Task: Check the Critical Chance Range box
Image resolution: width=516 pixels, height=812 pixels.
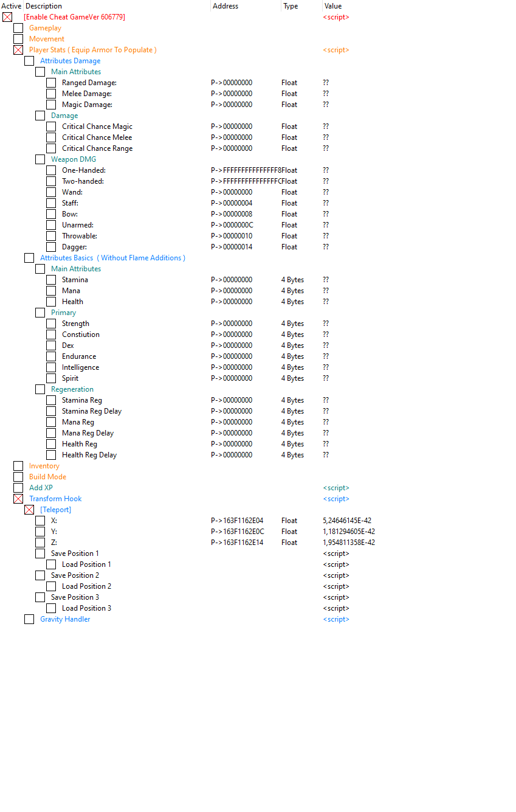Action: 51,148
